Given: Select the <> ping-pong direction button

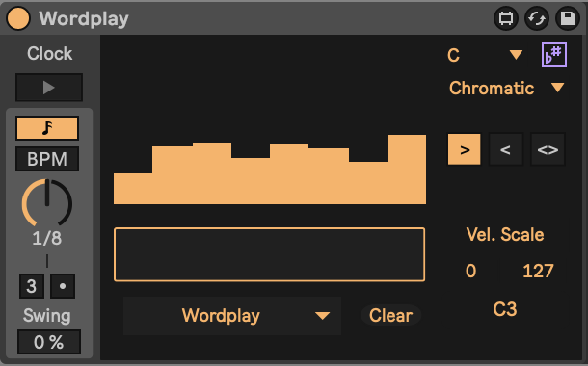Looking at the screenshot, I should pyautogui.click(x=548, y=149).
